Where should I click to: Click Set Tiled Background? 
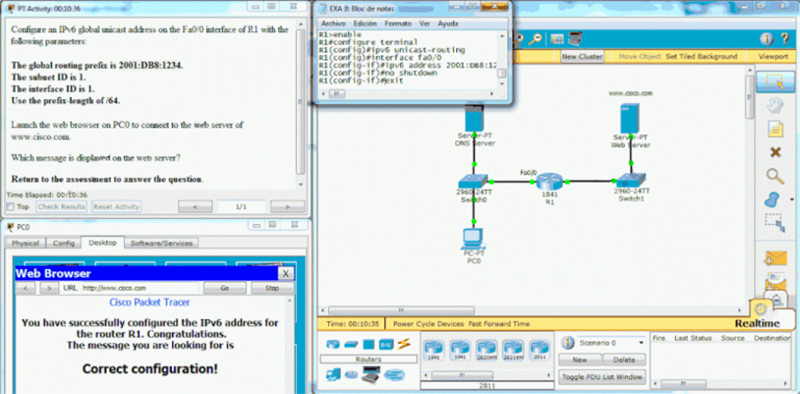(x=702, y=57)
